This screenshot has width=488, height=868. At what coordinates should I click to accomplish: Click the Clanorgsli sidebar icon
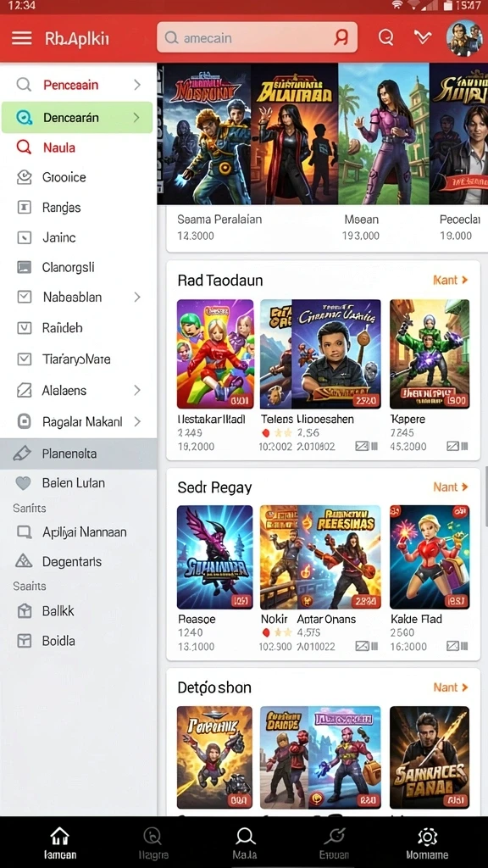click(25, 267)
